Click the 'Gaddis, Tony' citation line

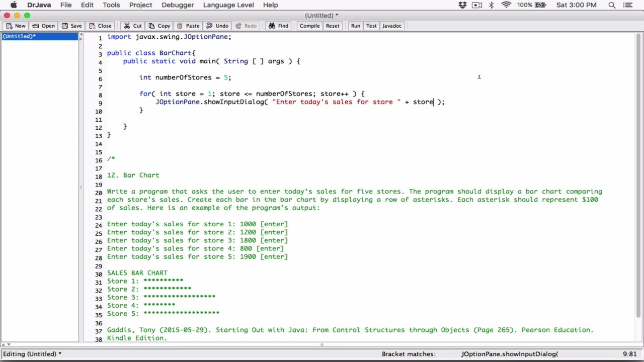(350, 330)
